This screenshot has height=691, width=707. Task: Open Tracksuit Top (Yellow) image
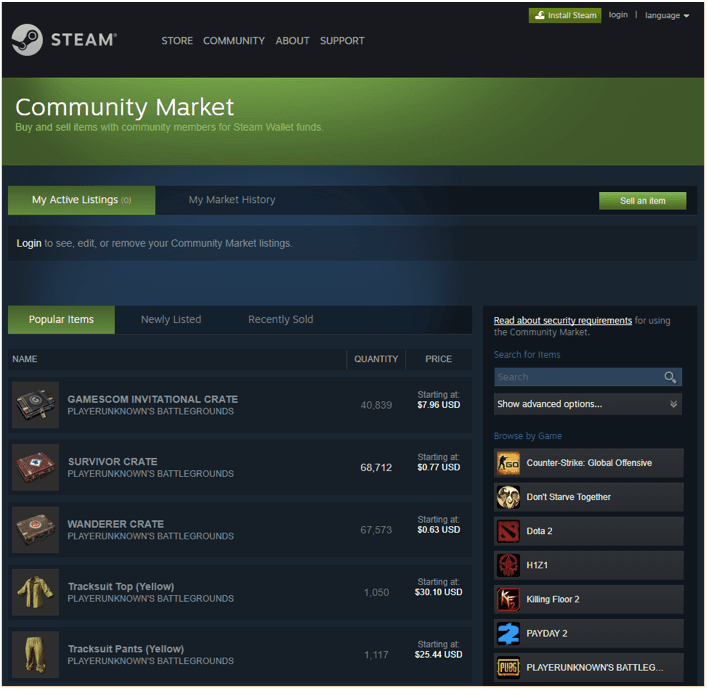point(35,592)
